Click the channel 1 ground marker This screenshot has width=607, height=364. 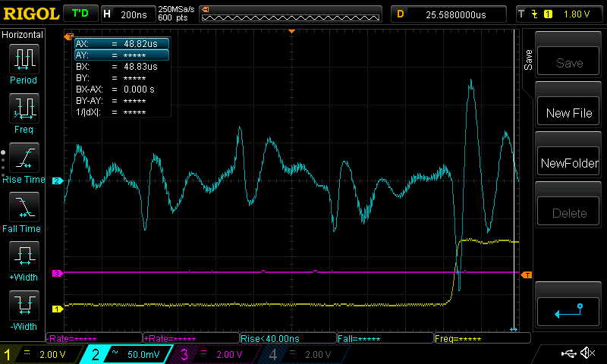point(58,309)
